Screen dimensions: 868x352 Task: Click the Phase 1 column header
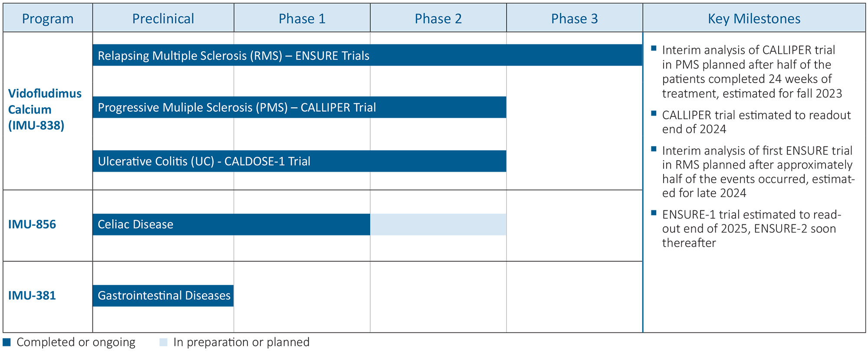pyautogui.click(x=302, y=19)
